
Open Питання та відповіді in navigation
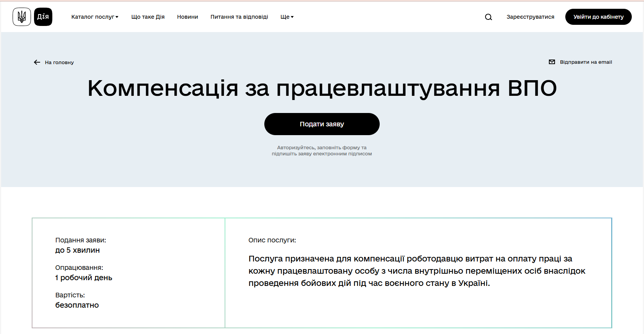tap(239, 17)
